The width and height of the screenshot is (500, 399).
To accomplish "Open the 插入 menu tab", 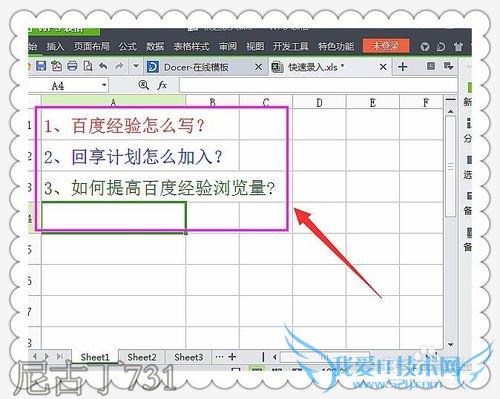I will [55, 46].
